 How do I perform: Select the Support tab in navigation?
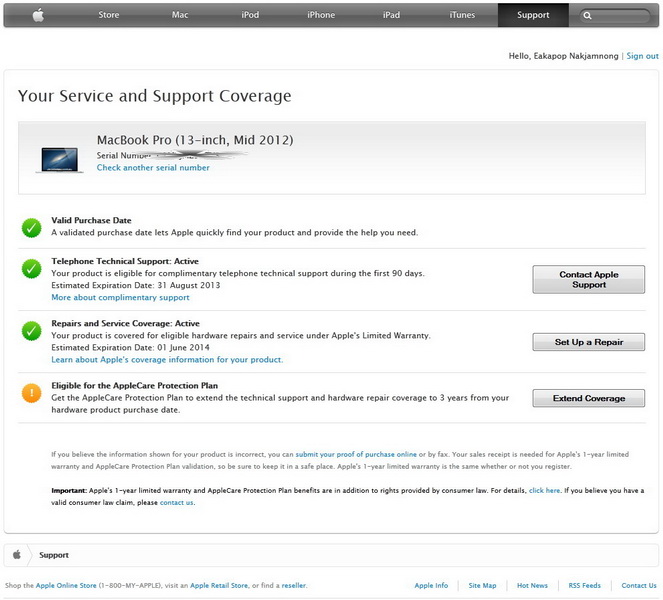click(x=533, y=15)
